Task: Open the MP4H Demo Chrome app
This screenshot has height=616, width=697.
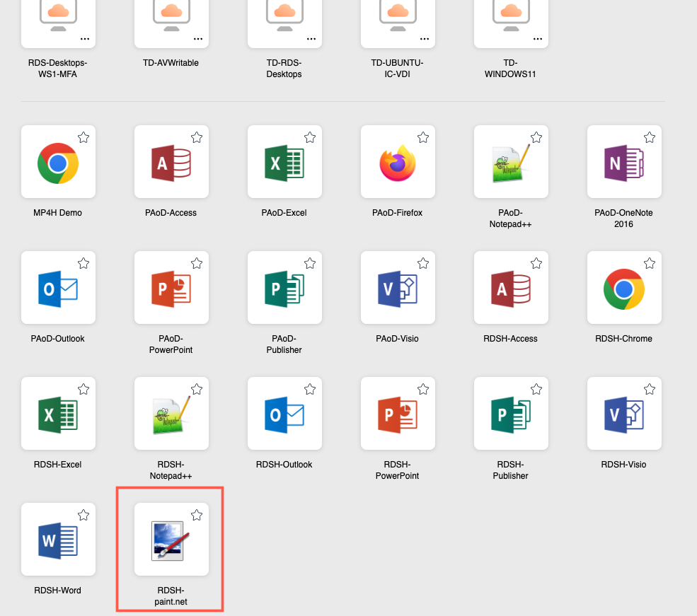Action: (x=58, y=163)
